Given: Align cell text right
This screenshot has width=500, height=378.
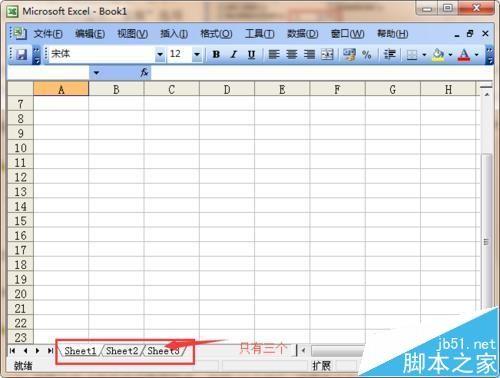Looking at the screenshot, I should point(309,54).
